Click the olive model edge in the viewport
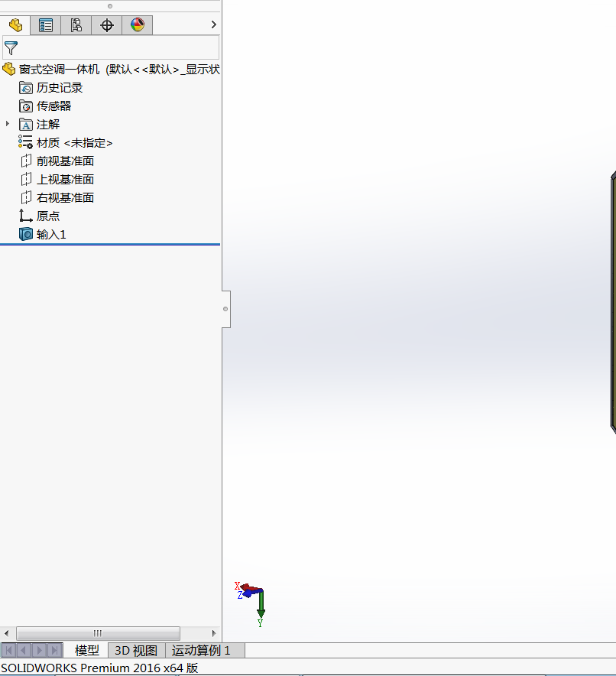616x676 pixels. [x=614, y=302]
